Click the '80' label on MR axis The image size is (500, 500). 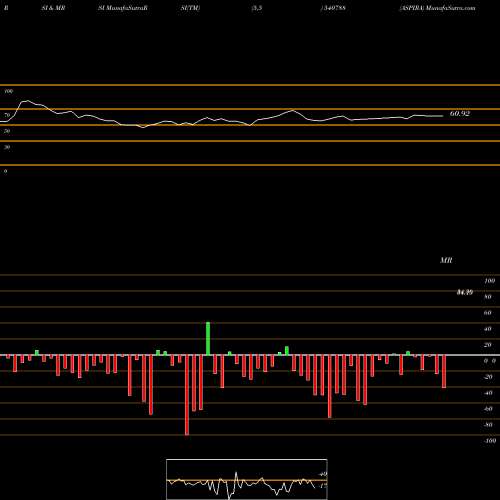tap(488, 297)
